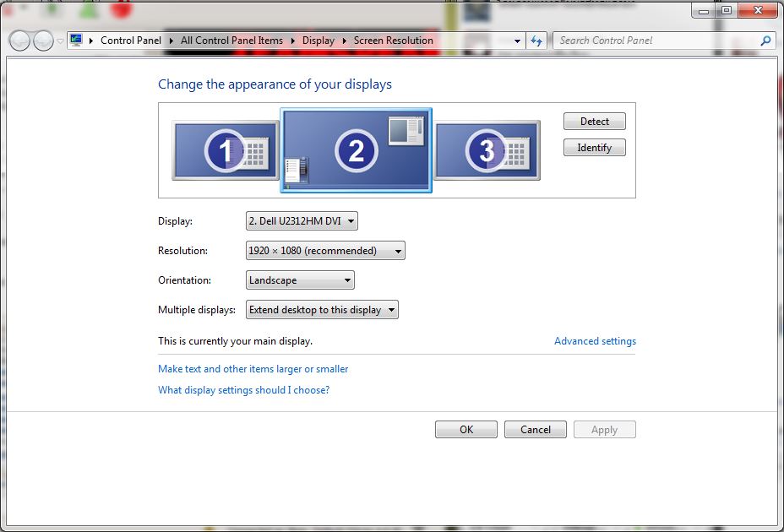Image resolution: width=784 pixels, height=532 pixels.
Task: Open Advanced settings link
Action: click(x=595, y=341)
